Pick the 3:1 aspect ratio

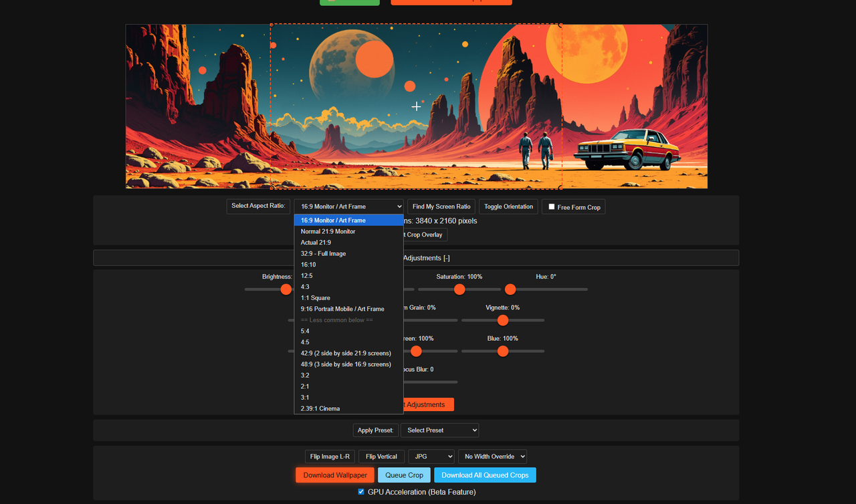[348, 398]
